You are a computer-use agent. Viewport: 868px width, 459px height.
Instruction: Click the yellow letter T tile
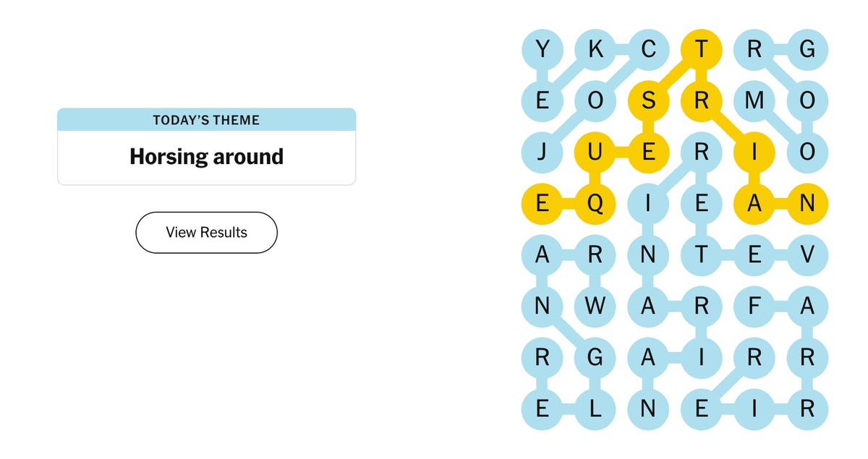tap(701, 49)
